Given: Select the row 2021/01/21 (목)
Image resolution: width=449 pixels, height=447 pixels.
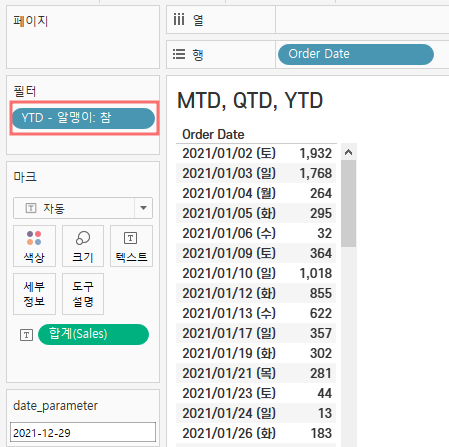Looking at the screenshot, I should (256, 373).
